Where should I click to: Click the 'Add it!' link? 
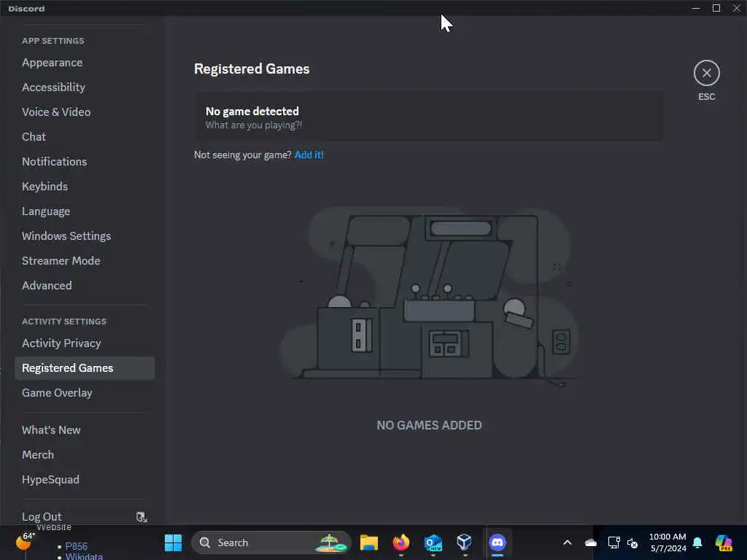click(x=309, y=155)
